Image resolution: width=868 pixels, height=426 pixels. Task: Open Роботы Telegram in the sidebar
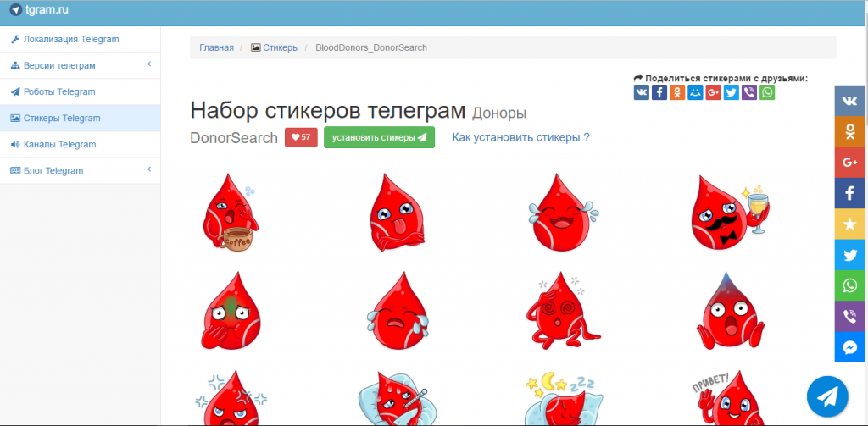click(59, 91)
